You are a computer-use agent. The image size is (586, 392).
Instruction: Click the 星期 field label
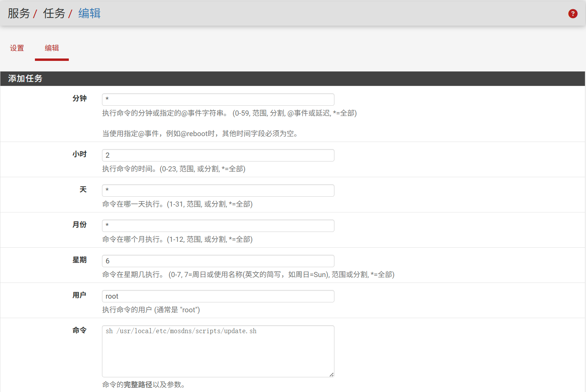(79, 260)
